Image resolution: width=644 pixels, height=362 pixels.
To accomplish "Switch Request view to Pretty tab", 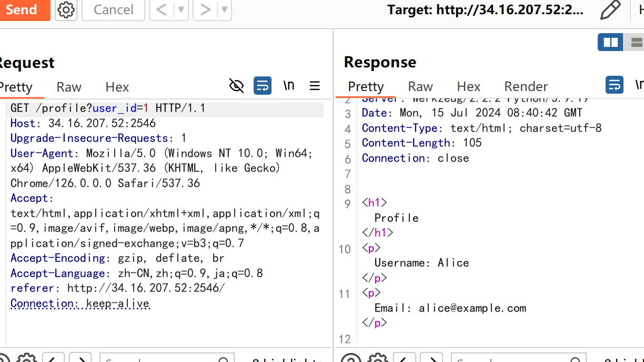I will (x=16, y=87).
